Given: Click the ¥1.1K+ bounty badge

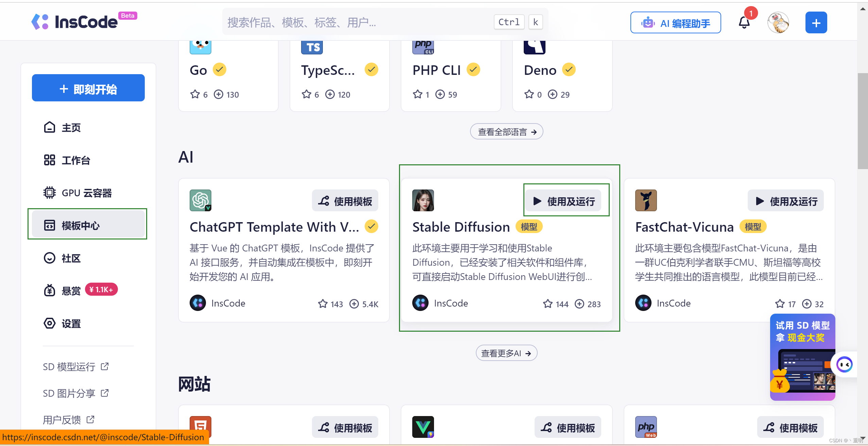Looking at the screenshot, I should [x=101, y=290].
